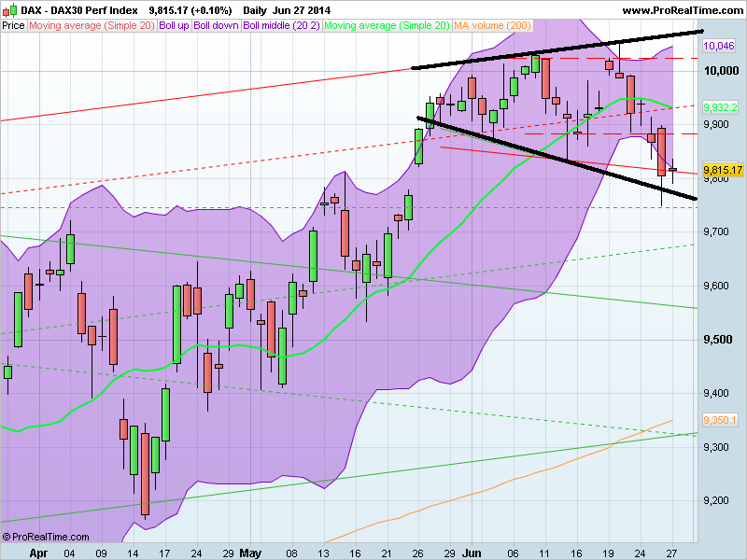Click the 9,200 price axis label
The image size is (747, 560).
[x=716, y=501]
